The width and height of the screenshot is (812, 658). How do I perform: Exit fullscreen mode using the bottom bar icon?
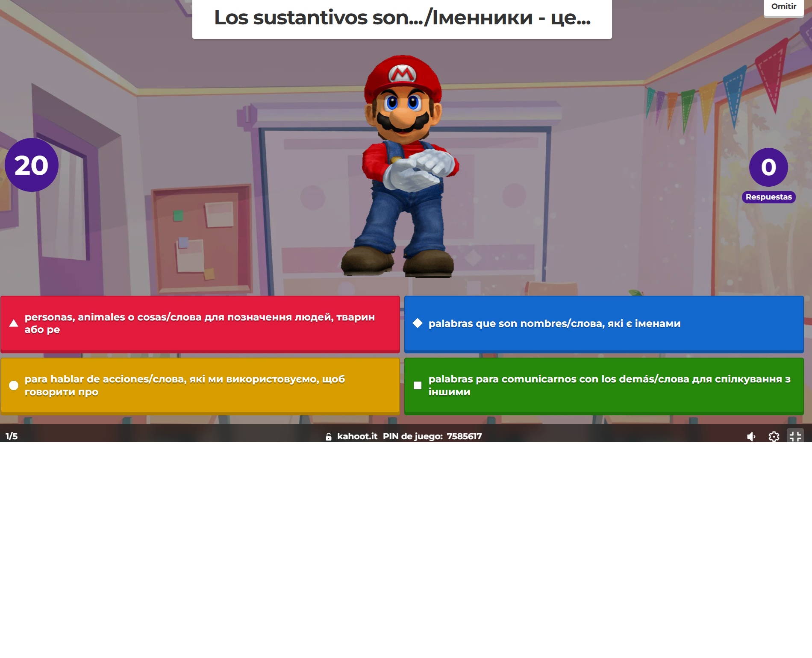(x=795, y=436)
